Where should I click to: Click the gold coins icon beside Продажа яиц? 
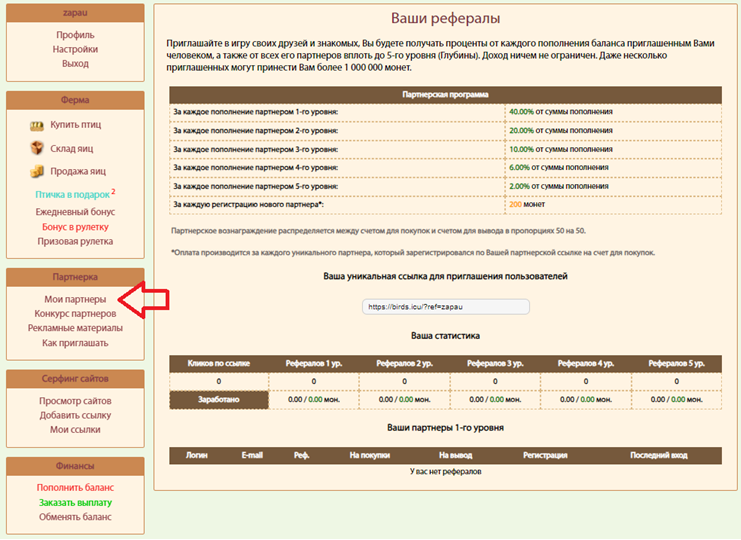pos(37,171)
